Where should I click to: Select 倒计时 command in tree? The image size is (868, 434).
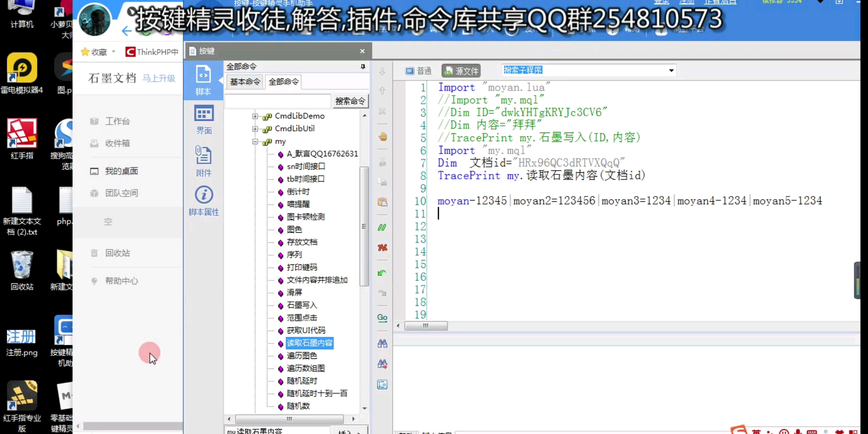pos(298,192)
